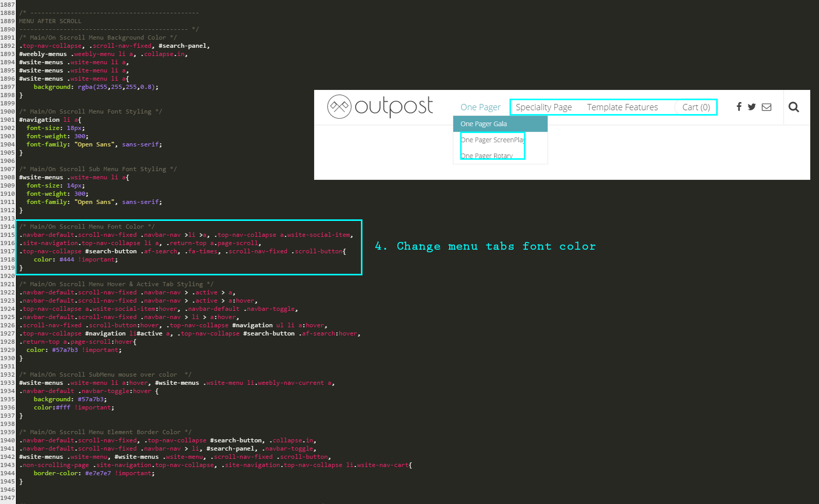Open the search magnifier icon
This screenshot has height=504, width=819.
794,107
